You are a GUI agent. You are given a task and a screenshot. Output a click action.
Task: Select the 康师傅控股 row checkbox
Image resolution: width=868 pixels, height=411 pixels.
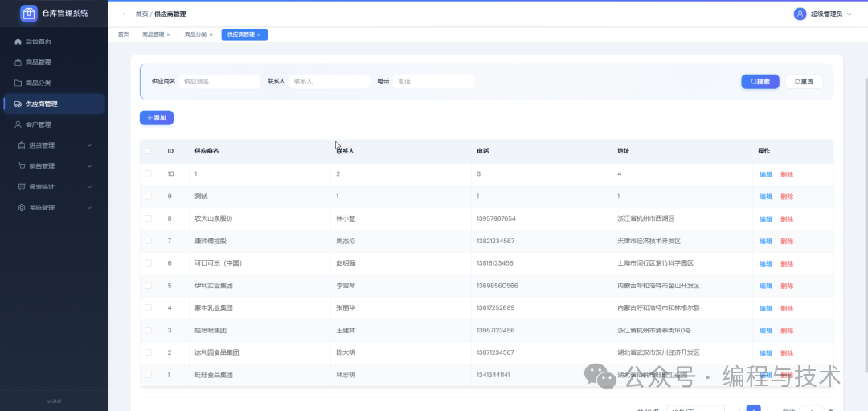pyautogui.click(x=148, y=241)
